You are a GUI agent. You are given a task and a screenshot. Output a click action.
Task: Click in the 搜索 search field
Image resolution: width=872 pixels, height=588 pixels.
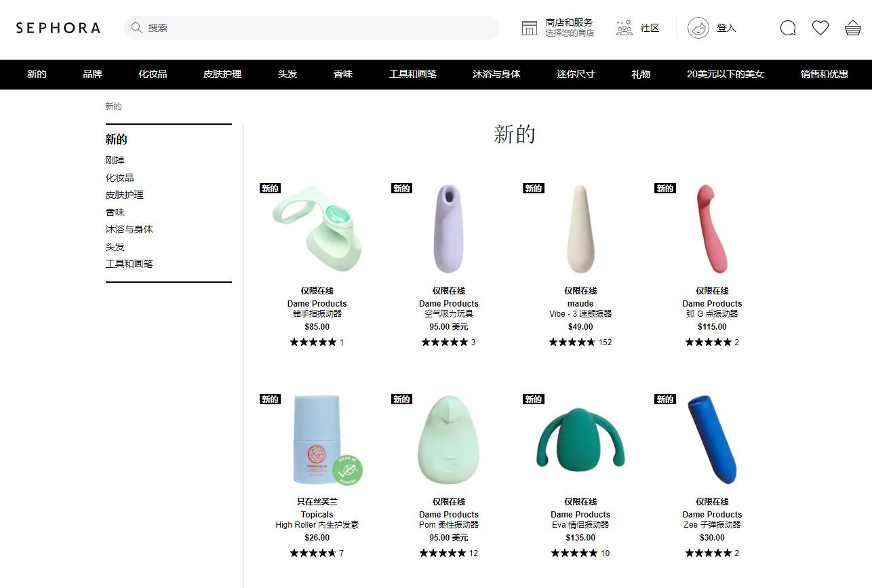point(312,28)
